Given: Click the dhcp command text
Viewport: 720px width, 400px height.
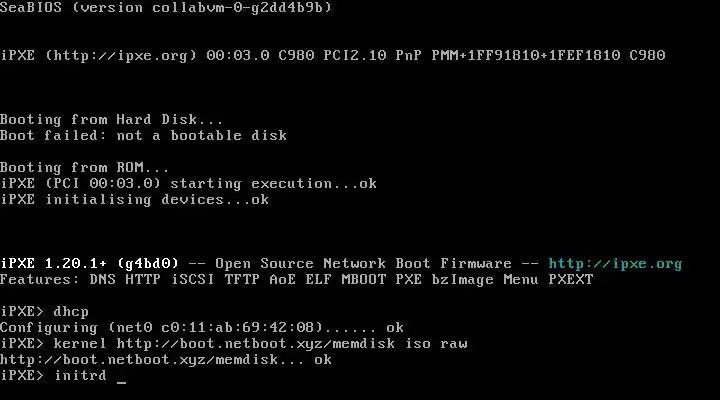Looking at the screenshot, I should (x=71, y=312).
